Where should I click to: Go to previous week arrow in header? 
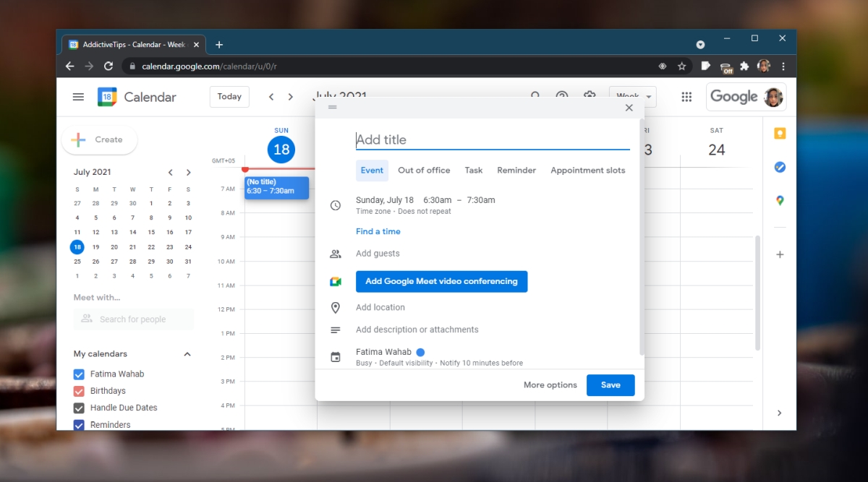(x=271, y=97)
